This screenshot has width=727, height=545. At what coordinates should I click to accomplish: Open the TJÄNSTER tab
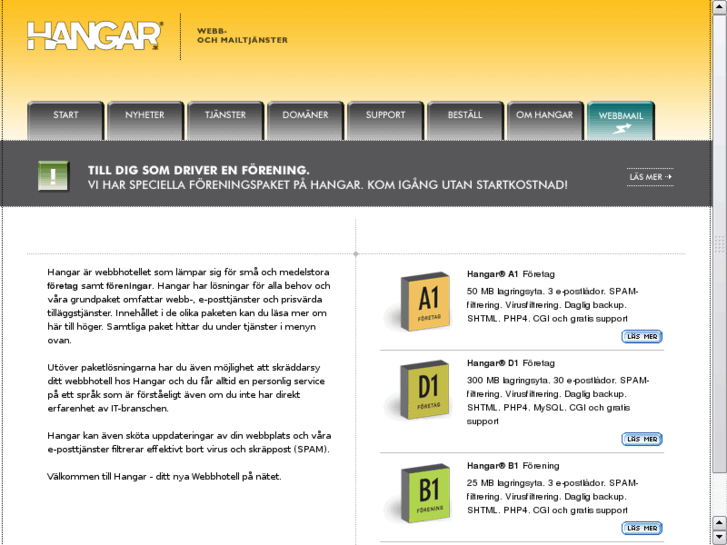(x=225, y=121)
